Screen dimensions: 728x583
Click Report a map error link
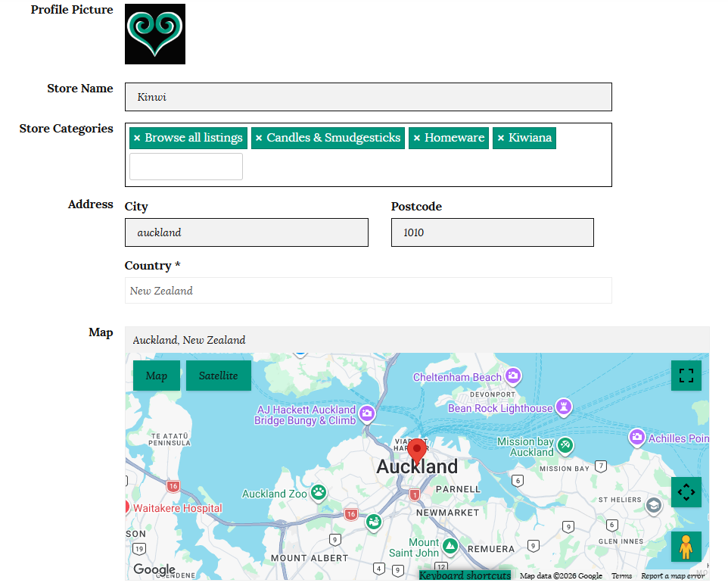tap(673, 576)
